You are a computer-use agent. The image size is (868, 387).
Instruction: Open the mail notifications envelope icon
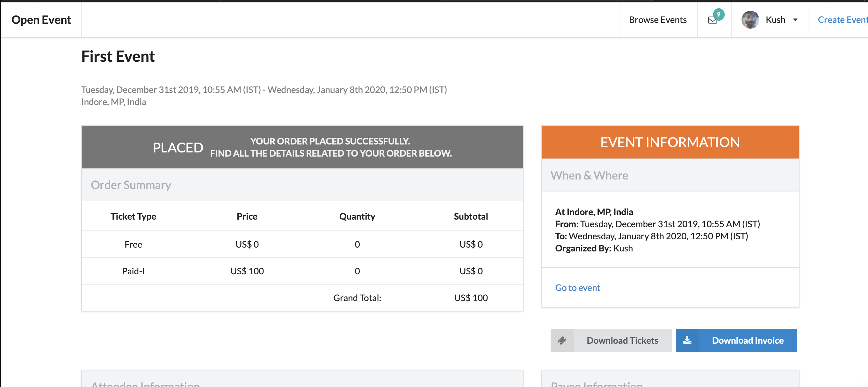coord(712,21)
